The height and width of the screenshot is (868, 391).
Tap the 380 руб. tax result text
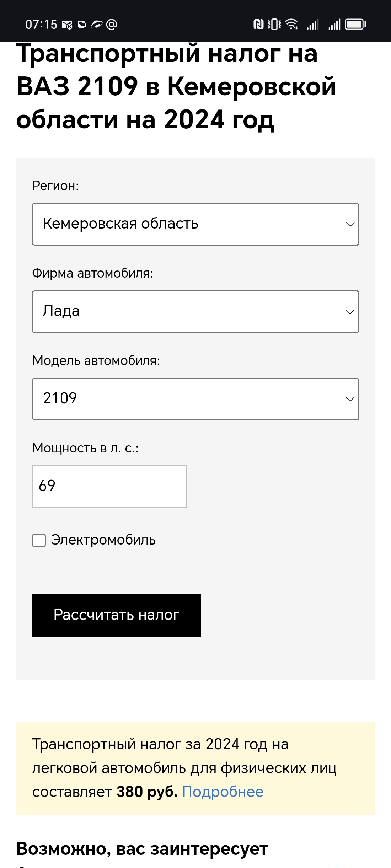tap(147, 792)
